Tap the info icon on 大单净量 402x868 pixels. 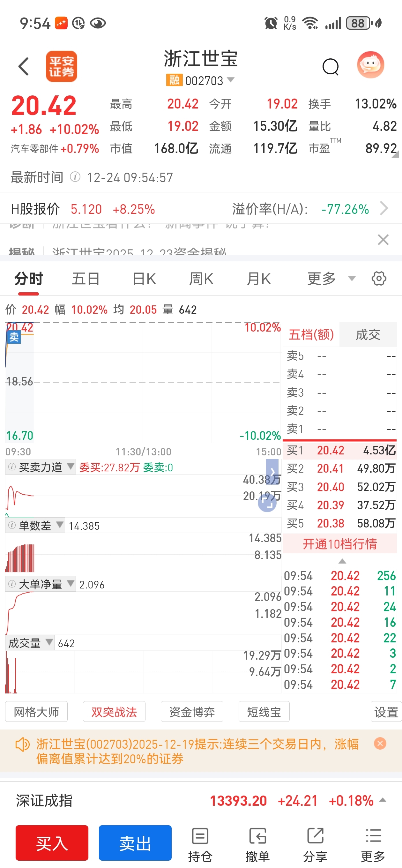12,584
